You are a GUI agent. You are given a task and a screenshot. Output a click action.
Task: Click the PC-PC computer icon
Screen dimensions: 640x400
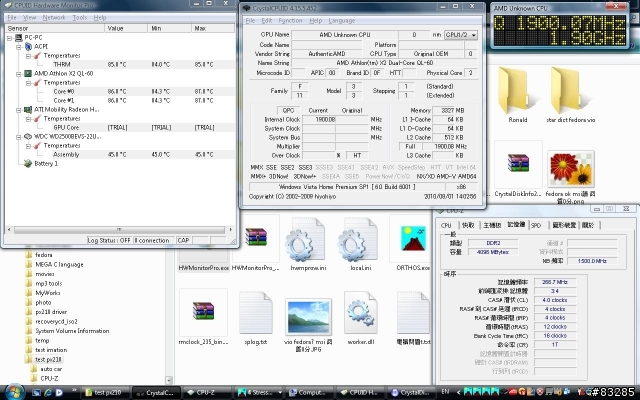point(18,38)
